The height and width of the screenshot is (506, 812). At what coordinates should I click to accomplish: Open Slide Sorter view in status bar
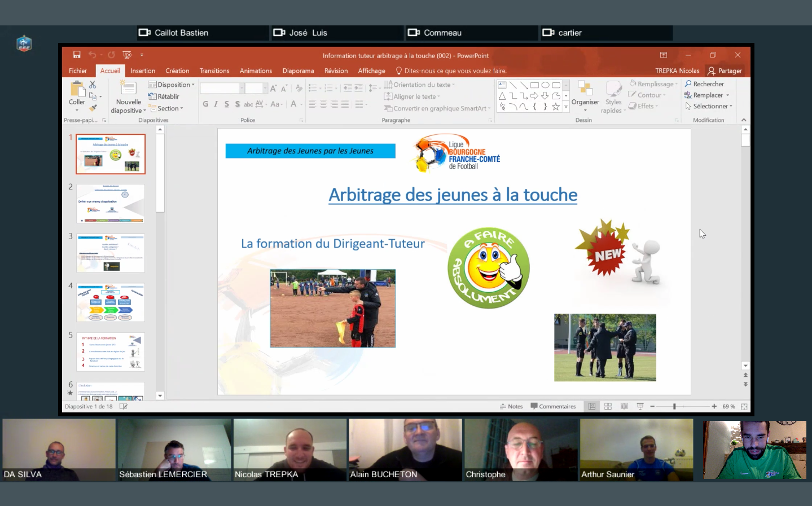pos(608,406)
